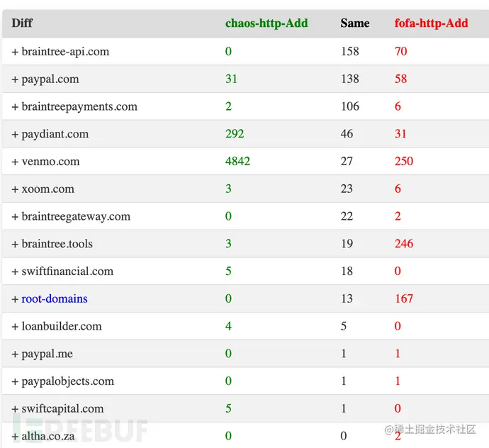The height and width of the screenshot is (448, 489).
Task: Select the xoom.com row label
Action: 47,189
